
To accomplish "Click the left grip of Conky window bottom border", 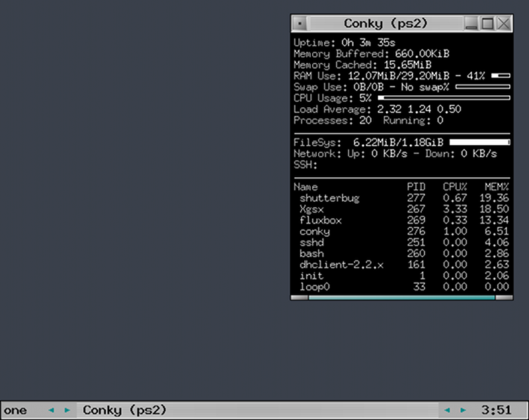I will (x=300, y=298).
